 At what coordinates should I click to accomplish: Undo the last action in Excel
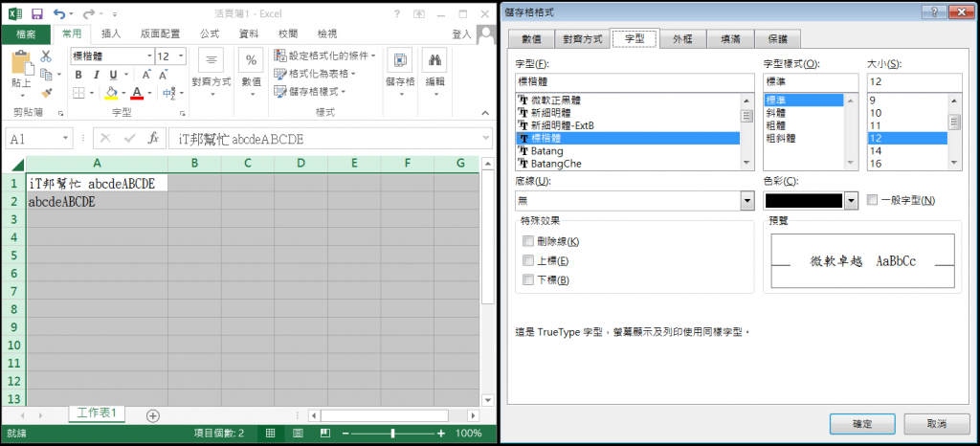coord(59,13)
